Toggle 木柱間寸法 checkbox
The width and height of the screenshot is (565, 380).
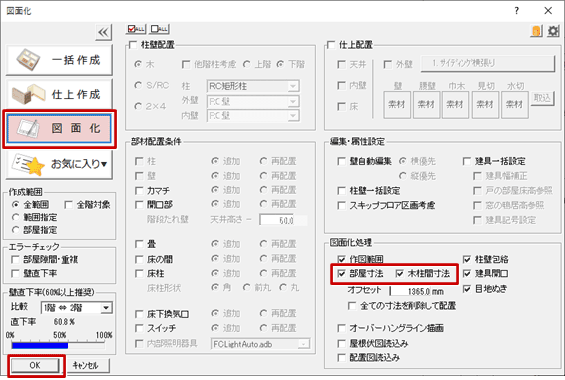coord(399,273)
